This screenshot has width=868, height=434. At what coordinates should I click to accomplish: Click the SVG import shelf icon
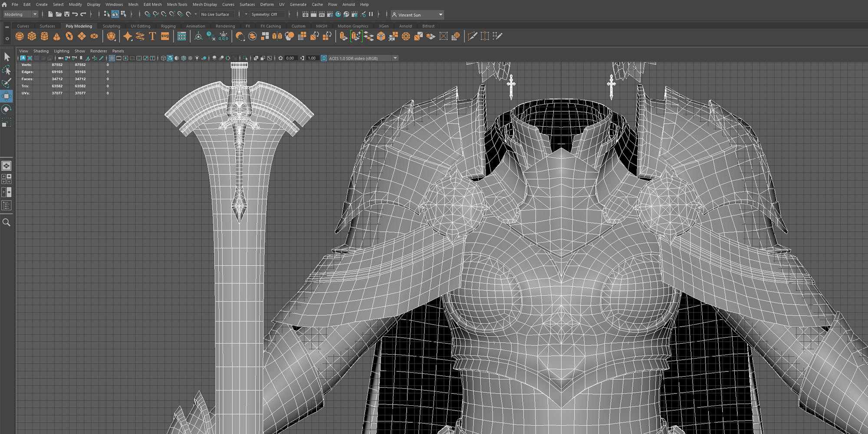tap(165, 36)
